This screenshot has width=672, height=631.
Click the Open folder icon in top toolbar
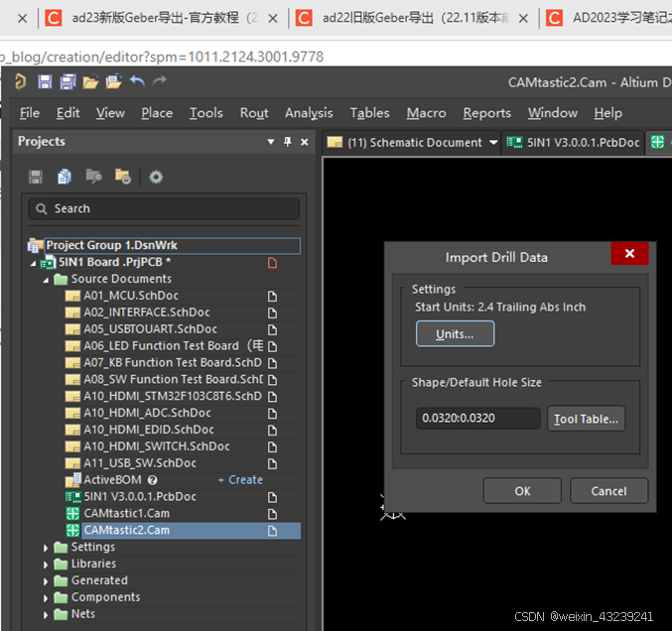coord(91,81)
